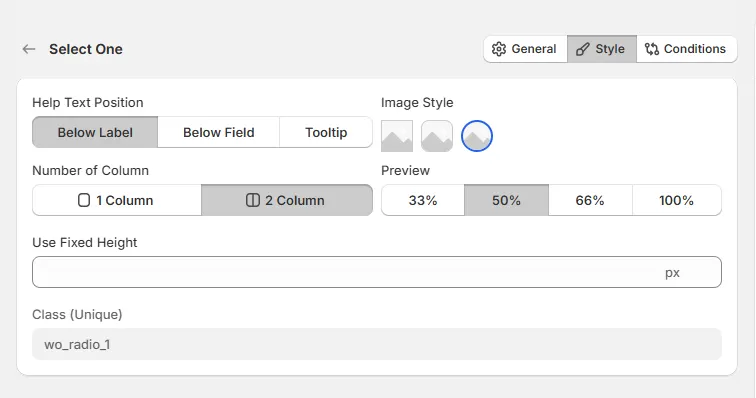Click the Help Text Position label

pyautogui.click(x=88, y=102)
